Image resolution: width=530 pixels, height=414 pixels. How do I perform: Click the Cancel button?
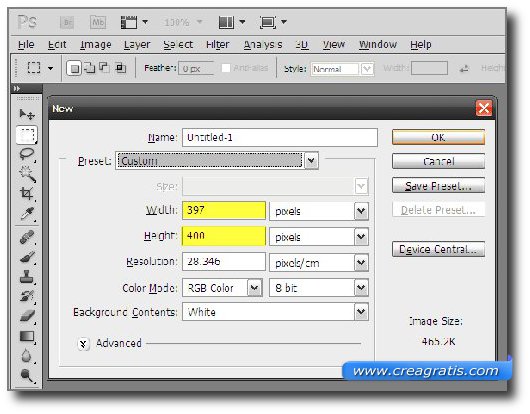pos(438,161)
